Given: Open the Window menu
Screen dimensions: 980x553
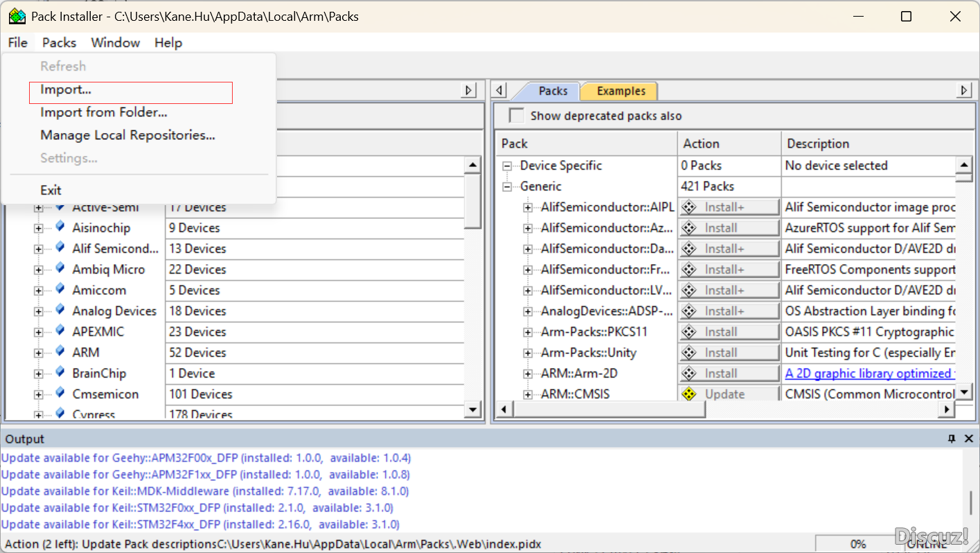Looking at the screenshot, I should 116,42.
